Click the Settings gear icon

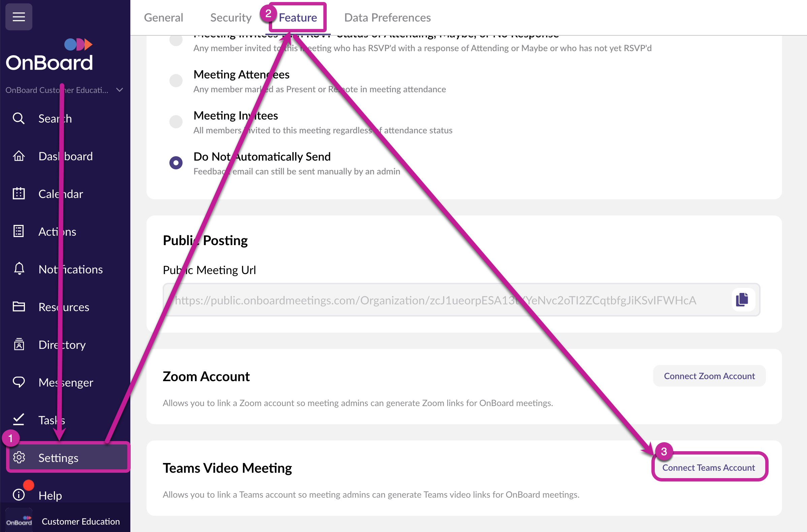coord(19,457)
